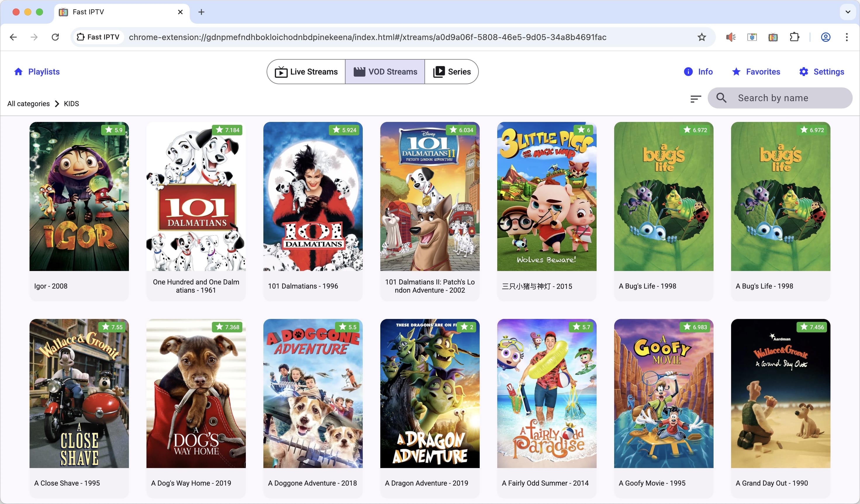
Task: Click the KIDS breadcrumb
Action: [71, 104]
